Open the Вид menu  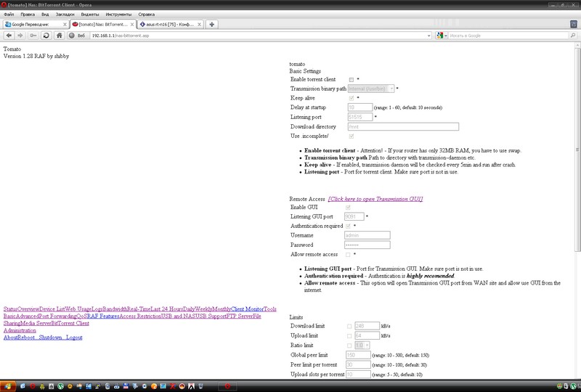pos(45,15)
